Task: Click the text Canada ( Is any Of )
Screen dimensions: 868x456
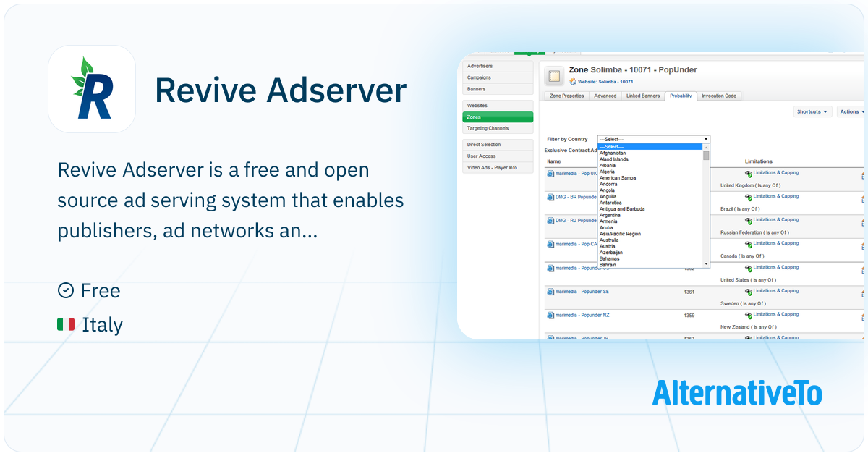Action: (742, 256)
